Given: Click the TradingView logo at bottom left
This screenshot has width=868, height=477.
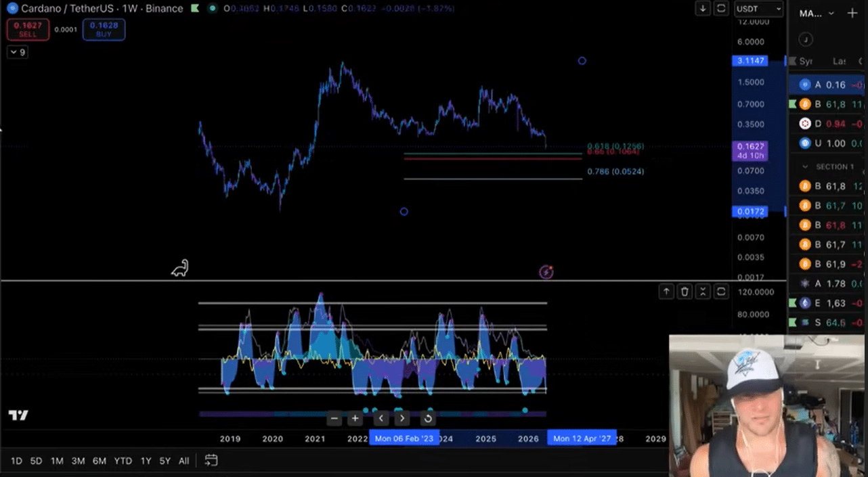Looking at the screenshot, I should (x=18, y=415).
